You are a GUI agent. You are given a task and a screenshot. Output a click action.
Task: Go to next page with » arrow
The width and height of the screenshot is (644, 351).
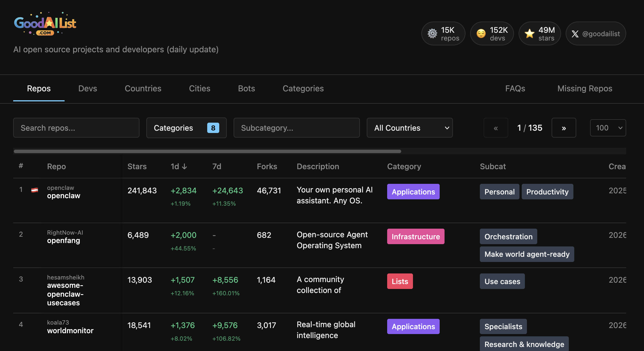click(x=564, y=128)
